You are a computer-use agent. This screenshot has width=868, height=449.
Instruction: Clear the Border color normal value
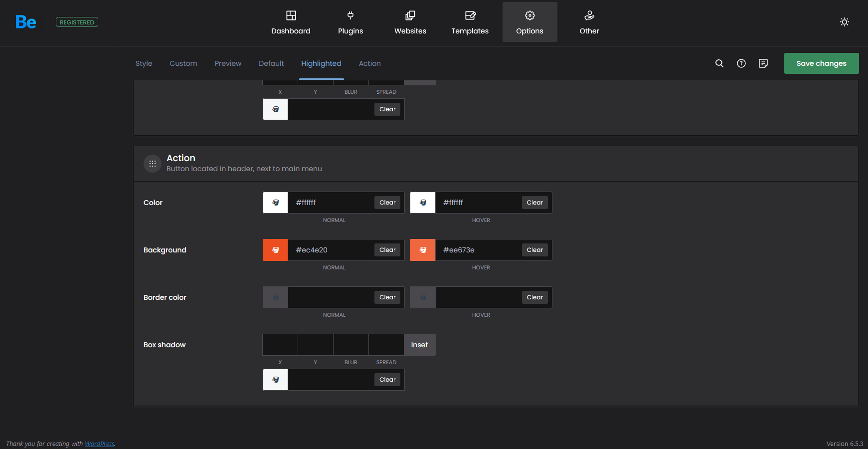(x=387, y=297)
